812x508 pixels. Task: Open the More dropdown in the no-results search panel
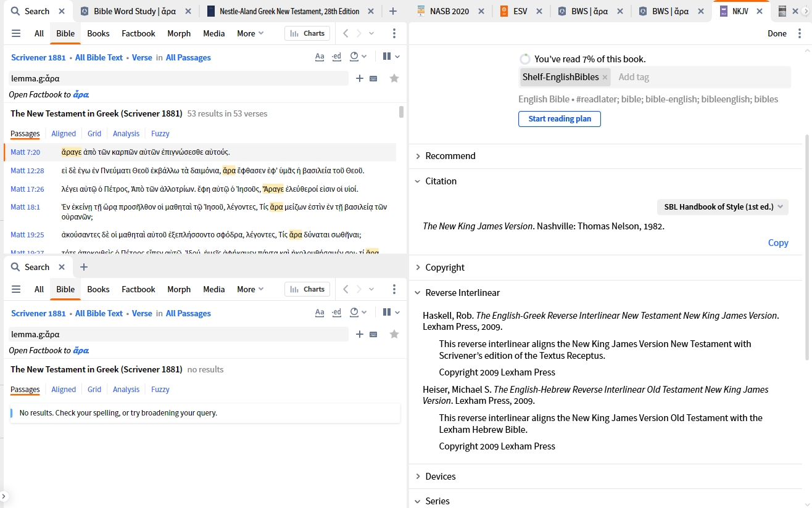[250, 289]
